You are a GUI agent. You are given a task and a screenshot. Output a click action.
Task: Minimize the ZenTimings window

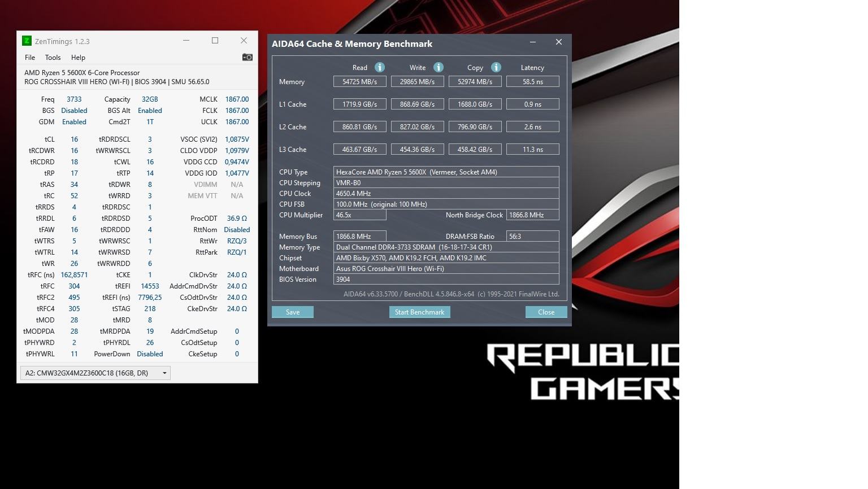pos(186,41)
